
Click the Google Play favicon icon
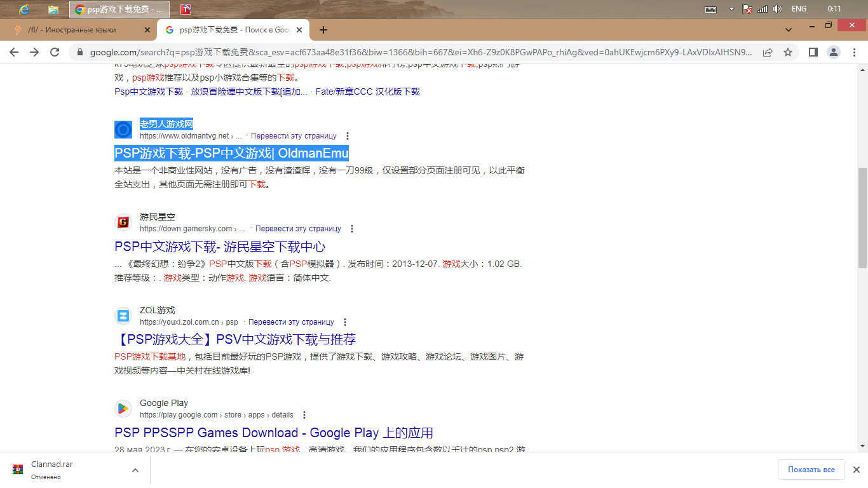[x=123, y=409]
